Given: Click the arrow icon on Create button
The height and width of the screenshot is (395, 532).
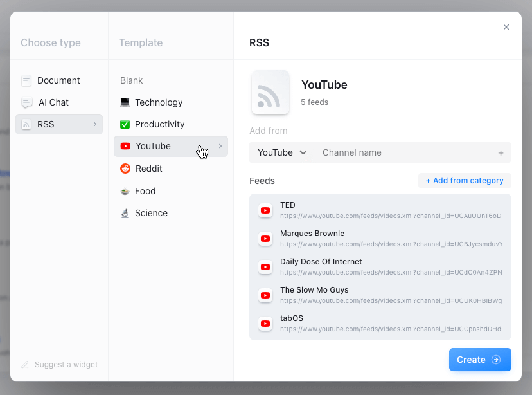Looking at the screenshot, I should [x=496, y=360].
